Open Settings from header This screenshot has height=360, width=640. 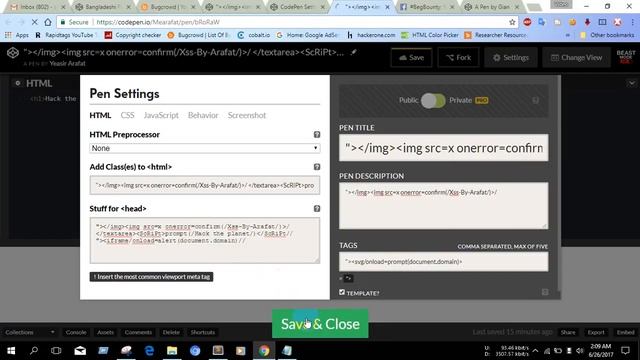pyautogui.click(x=511, y=58)
